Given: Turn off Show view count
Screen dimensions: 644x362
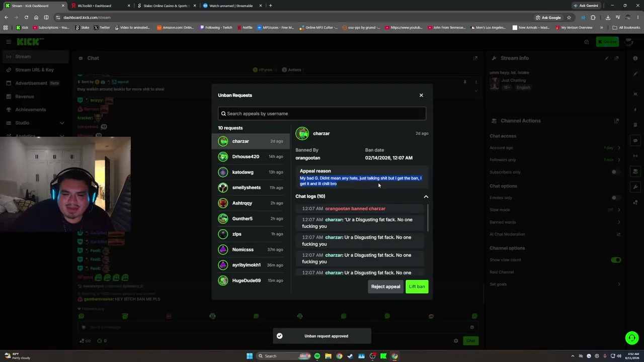Looking at the screenshot, I should tap(616, 260).
